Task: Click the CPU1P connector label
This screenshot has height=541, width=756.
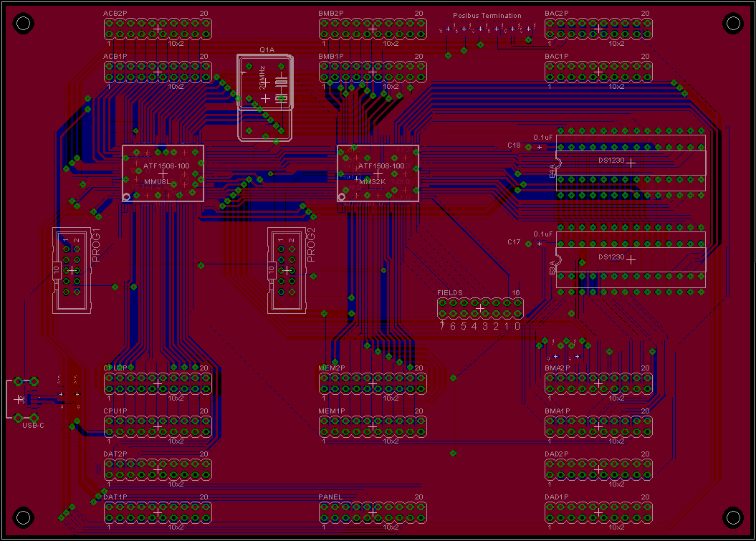Action: click(115, 411)
